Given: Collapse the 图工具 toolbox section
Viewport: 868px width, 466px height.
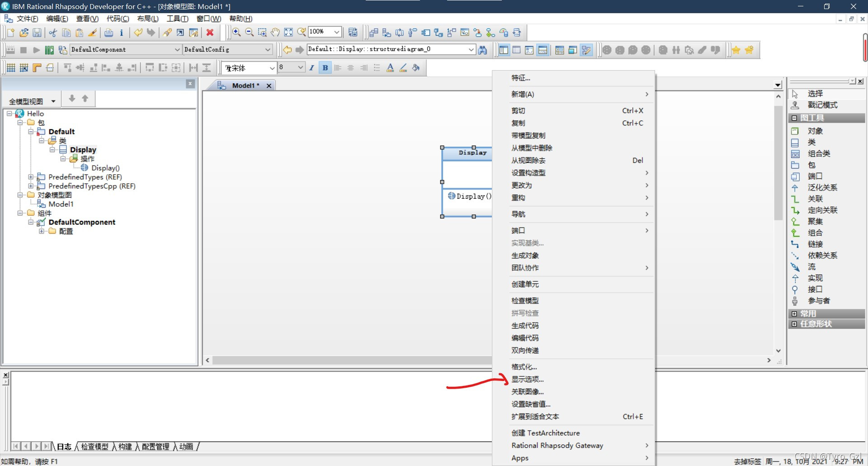Looking at the screenshot, I should click(794, 118).
